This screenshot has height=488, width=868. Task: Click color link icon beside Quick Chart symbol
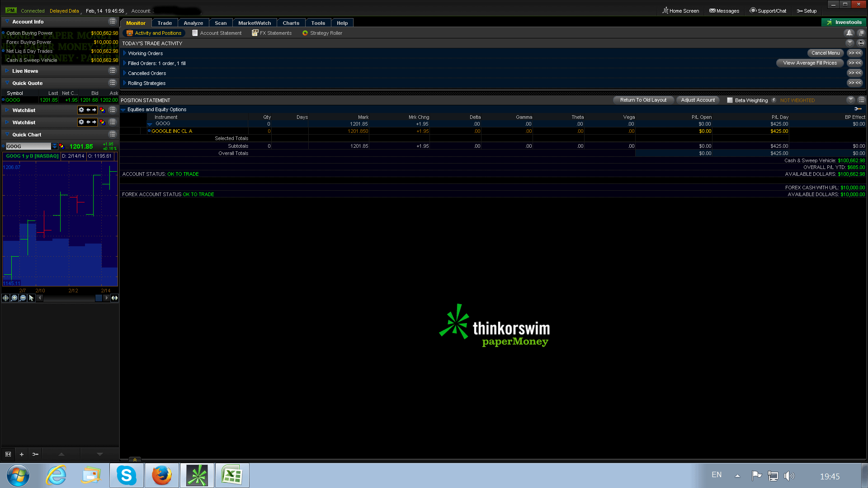61,146
